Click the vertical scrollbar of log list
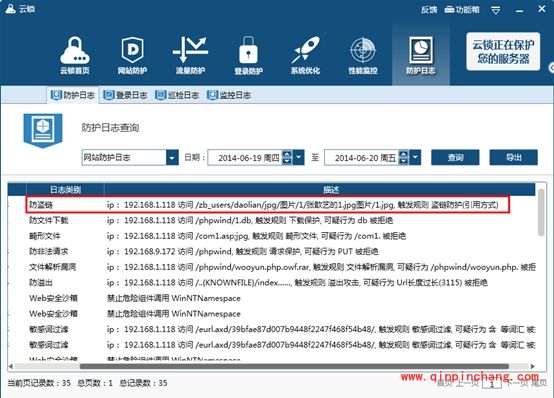554x398 pixels. 541,212
